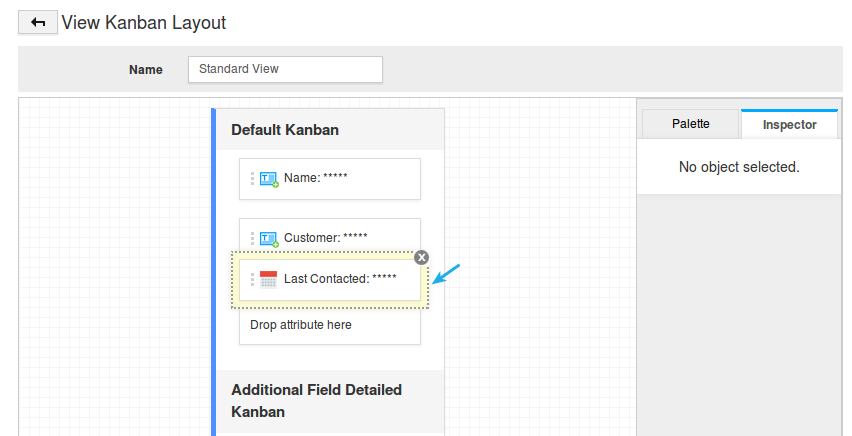852x436 pixels.
Task: Select the Default Kanban section header
Action: [285, 130]
